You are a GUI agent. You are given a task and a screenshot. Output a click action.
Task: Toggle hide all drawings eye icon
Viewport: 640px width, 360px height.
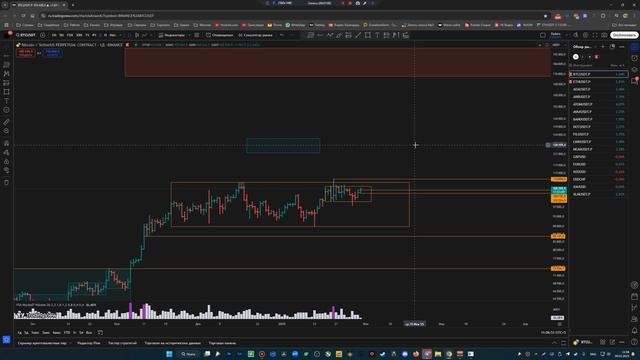(x=7, y=171)
